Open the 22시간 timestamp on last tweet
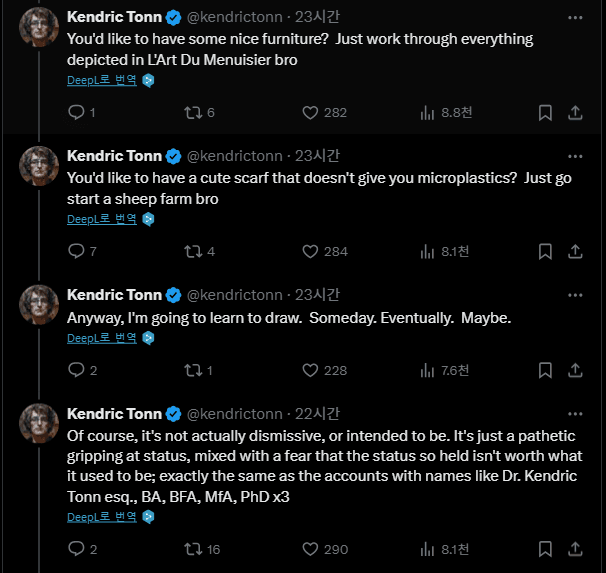This screenshot has height=573, width=606. pyautogui.click(x=317, y=414)
